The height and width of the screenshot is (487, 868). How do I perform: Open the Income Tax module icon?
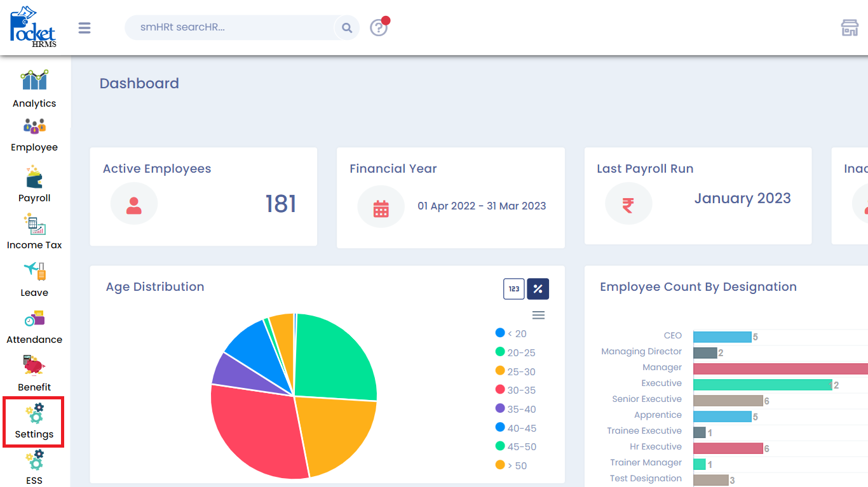tap(34, 225)
